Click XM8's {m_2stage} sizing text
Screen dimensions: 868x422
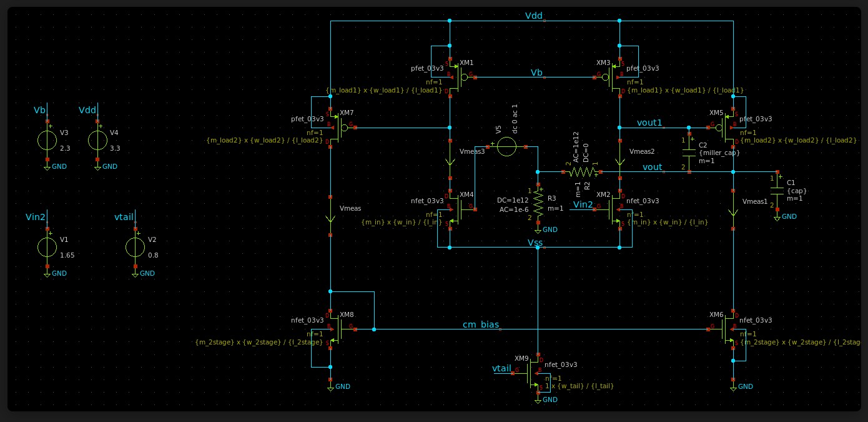259,343
